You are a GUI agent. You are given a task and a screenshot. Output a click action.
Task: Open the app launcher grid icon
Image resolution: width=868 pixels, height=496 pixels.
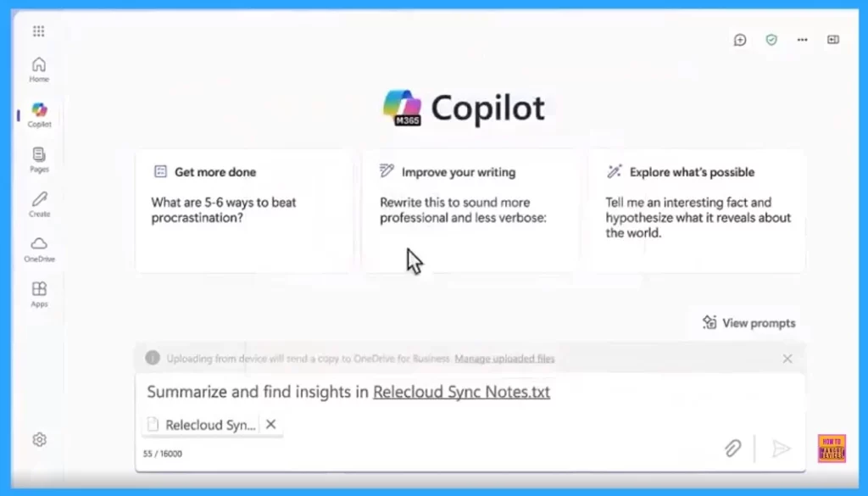[39, 31]
